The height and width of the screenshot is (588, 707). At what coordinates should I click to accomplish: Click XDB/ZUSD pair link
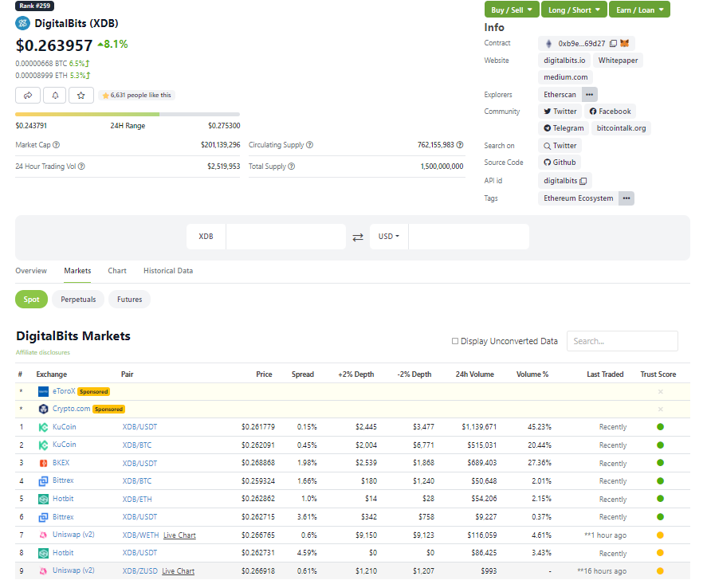139,571
